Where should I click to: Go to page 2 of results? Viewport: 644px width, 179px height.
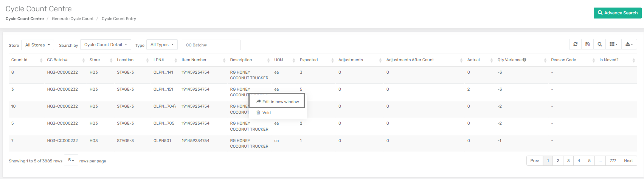(x=558, y=160)
